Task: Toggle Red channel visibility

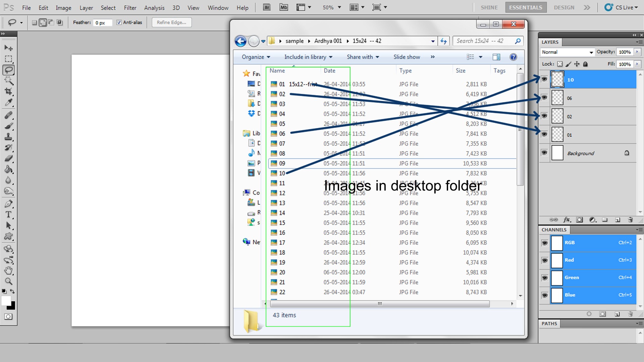Action: point(544,260)
